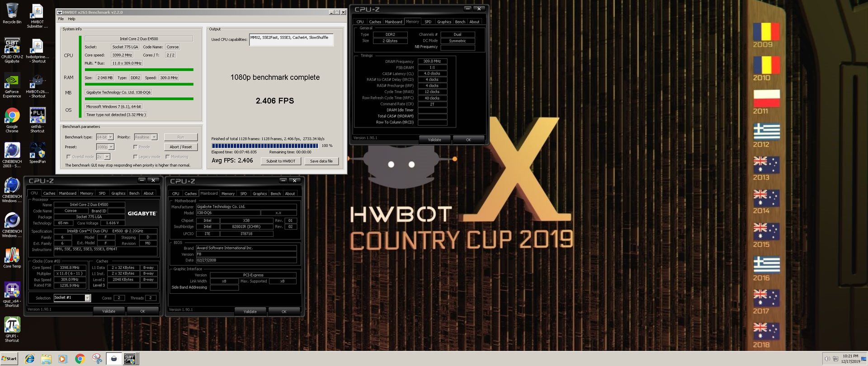Launch Snipping Tool from taskbar
Screen dimensions: 868x366
(97, 359)
